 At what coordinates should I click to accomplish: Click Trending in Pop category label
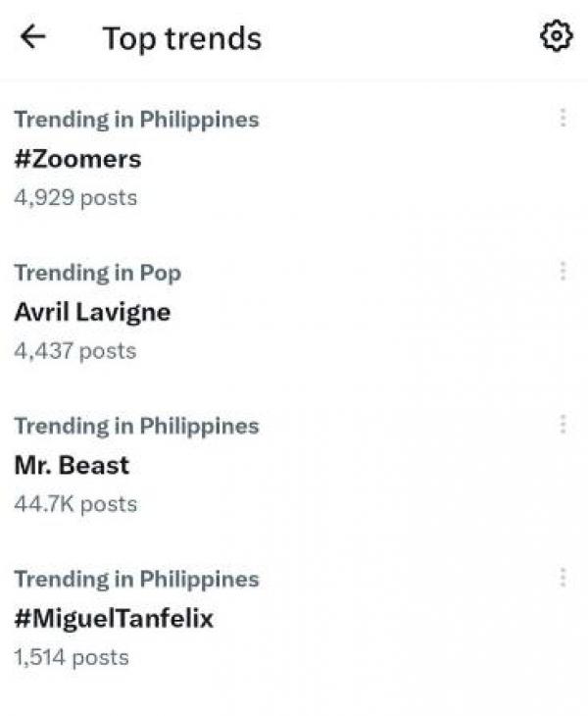point(97,273)
